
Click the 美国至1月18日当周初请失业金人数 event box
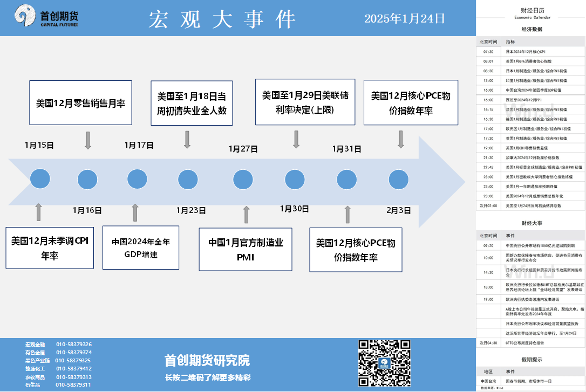tap(192, 103)
